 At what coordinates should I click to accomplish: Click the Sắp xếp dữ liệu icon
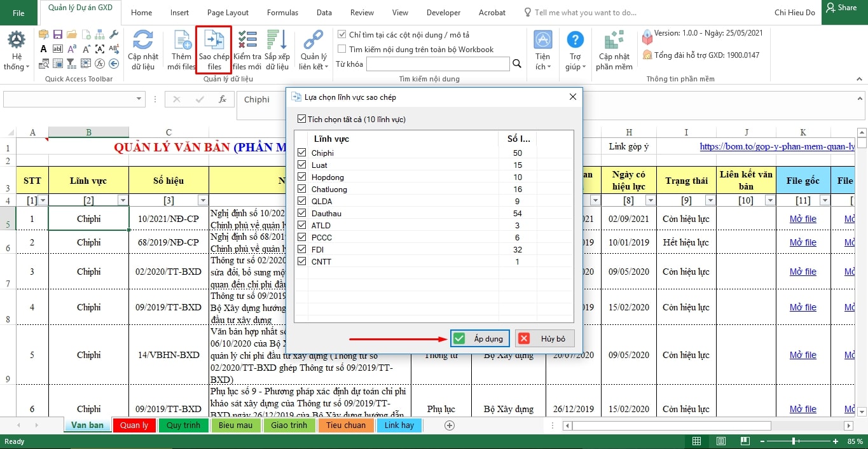[x=277, y=42]
